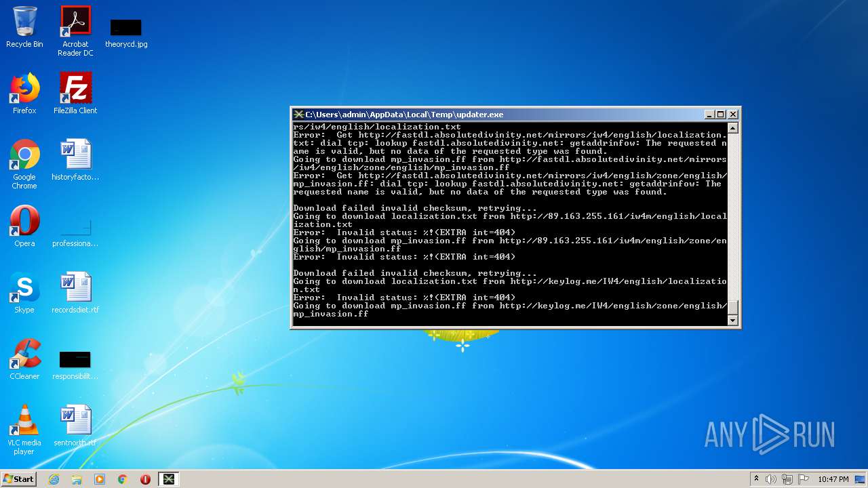Open the volume speaker tray icon
The width and height of the screenshot is (868, 488).
(x=771, y=479)
